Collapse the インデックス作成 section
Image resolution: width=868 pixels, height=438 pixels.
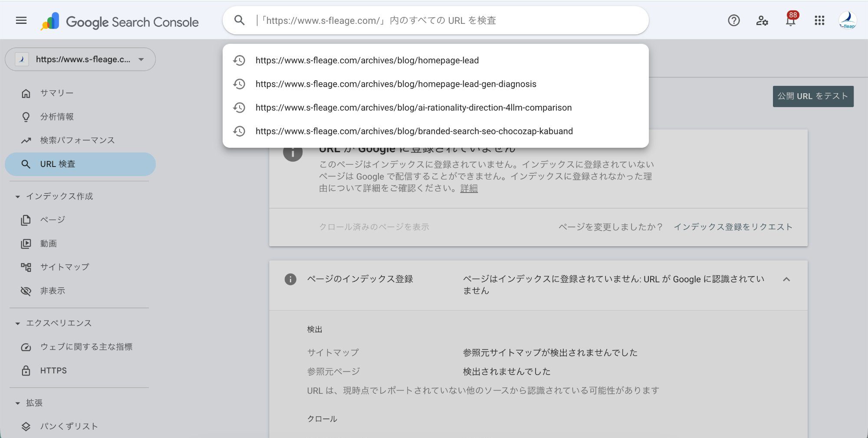click(x=16, y=196)
